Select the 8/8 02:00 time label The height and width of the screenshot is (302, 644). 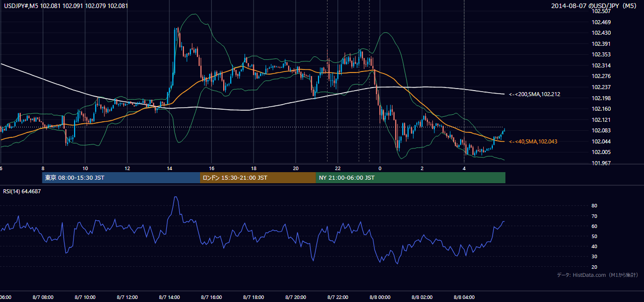pyautogui.click(x=422, y=297)
